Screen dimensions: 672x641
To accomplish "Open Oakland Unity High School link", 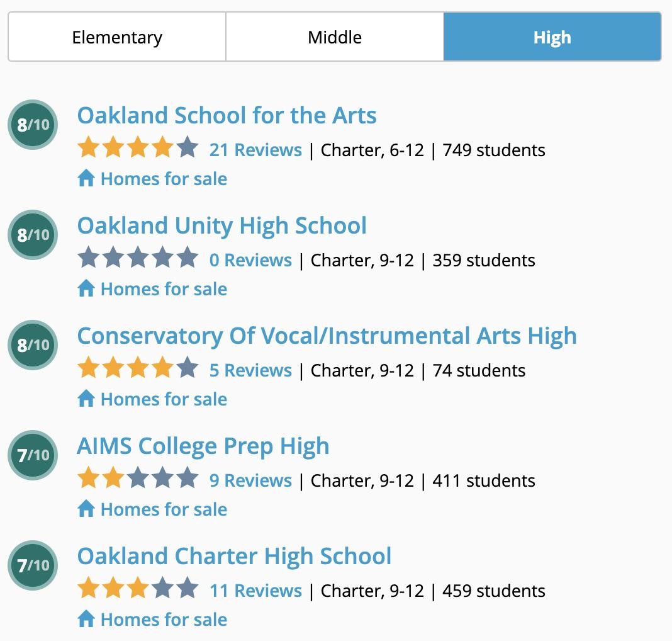I will [x=221, y=226].
